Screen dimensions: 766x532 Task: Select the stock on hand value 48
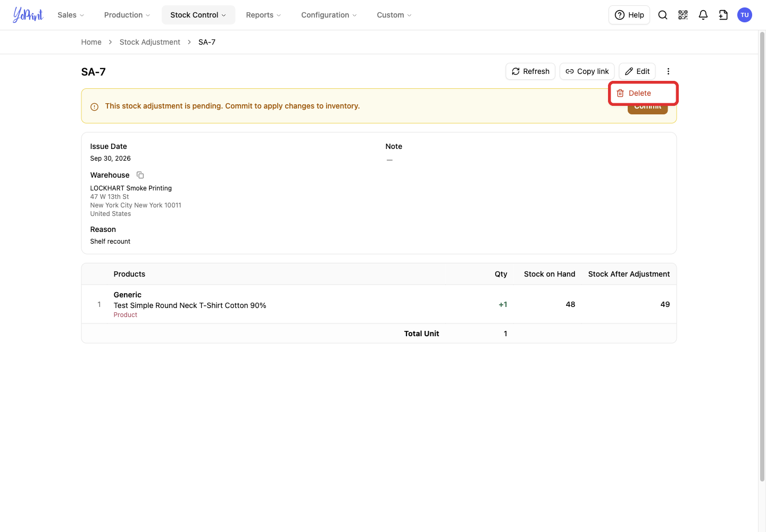tap(570, 304)
